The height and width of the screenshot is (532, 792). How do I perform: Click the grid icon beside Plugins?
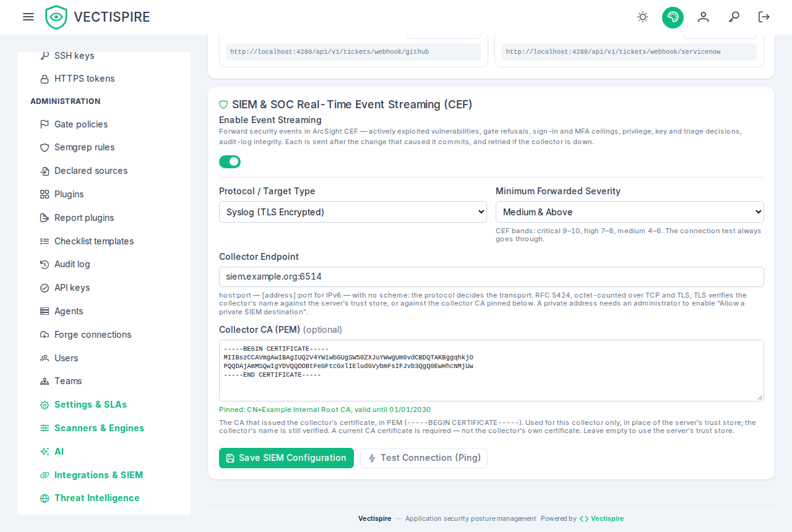coord(45,194)
